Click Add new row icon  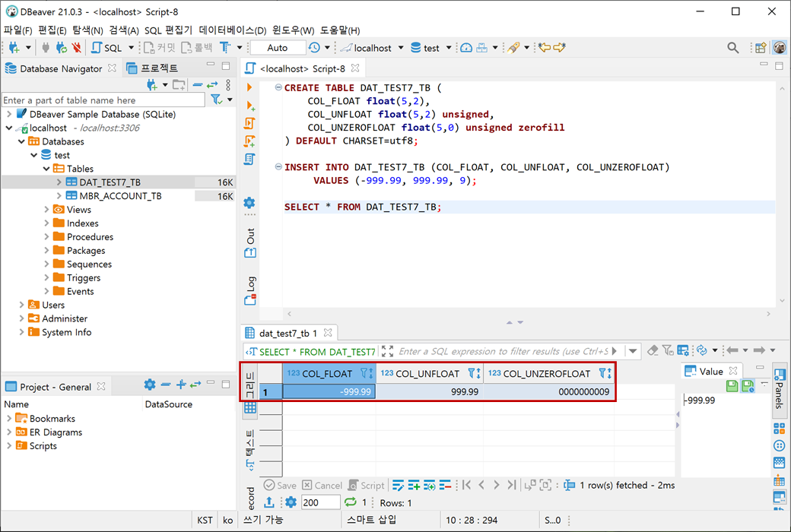click(414, 486)
